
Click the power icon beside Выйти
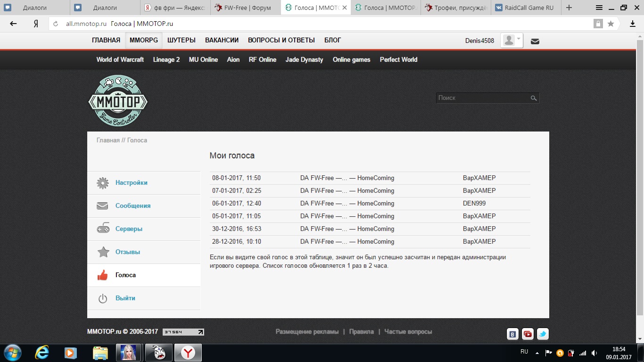point(103,298)
